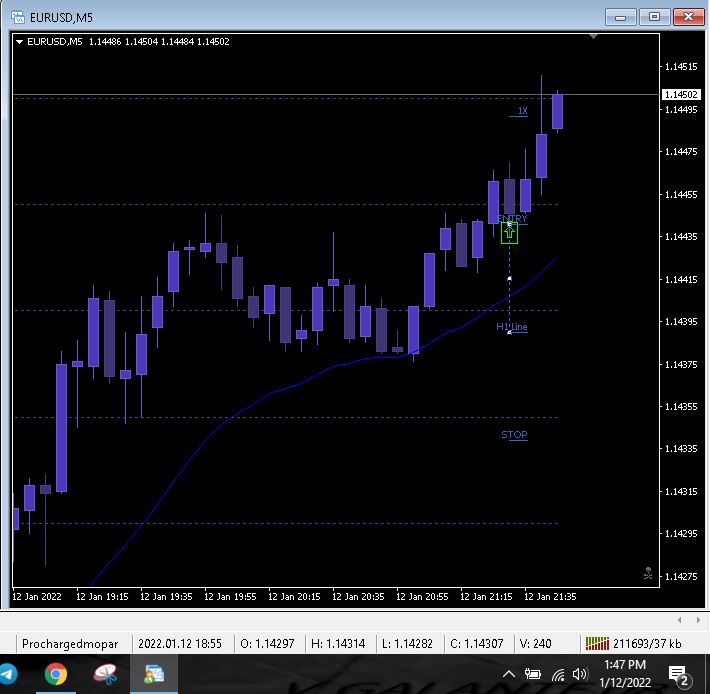Screen dimensions: 710x694
Task: Open the Snipping Tool taskbar icon
Action: [105, 674]
